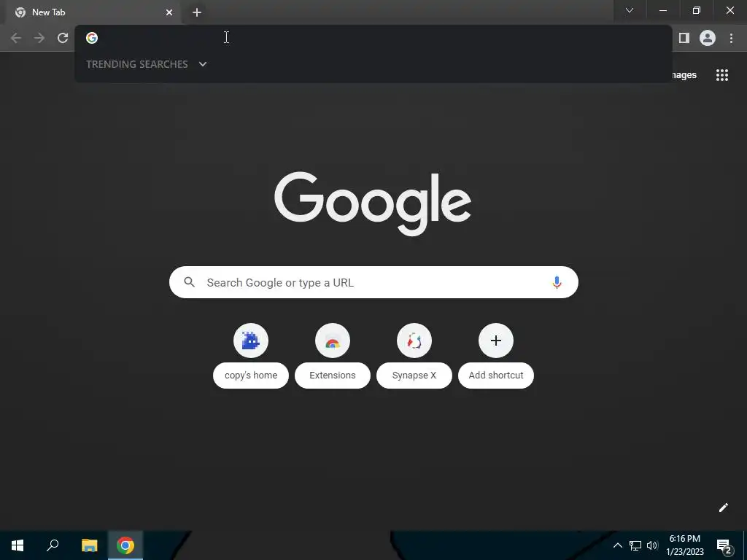Open the taskbar clock and date

pyautogui.click(x=684, y=545)
